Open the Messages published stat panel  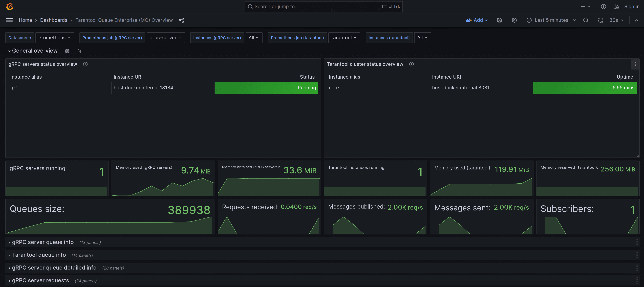coord(376,216)
